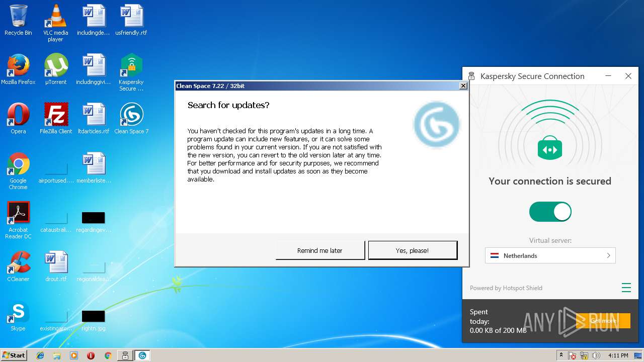Click the taskbar clock showing 4:11 PM
The height and width of the screenshot is (362, 644).
618,355
